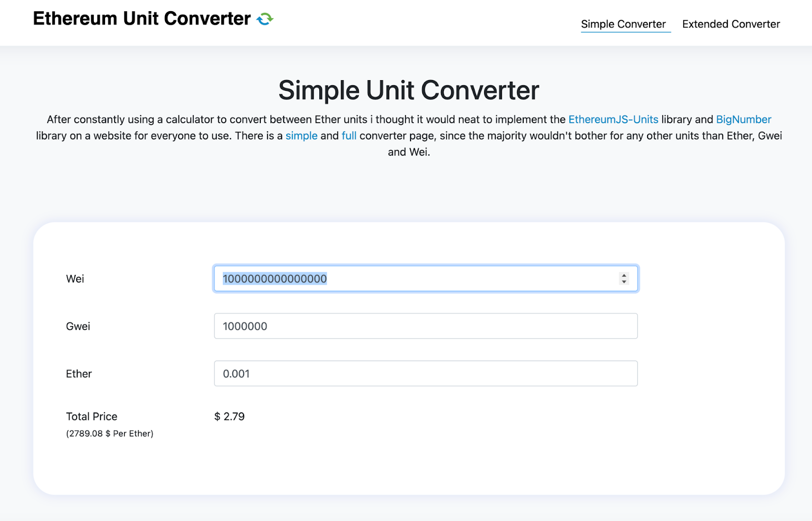The image size is (812, 521).
Task: Click inside the Gwei input field
Action: [425, 326]
